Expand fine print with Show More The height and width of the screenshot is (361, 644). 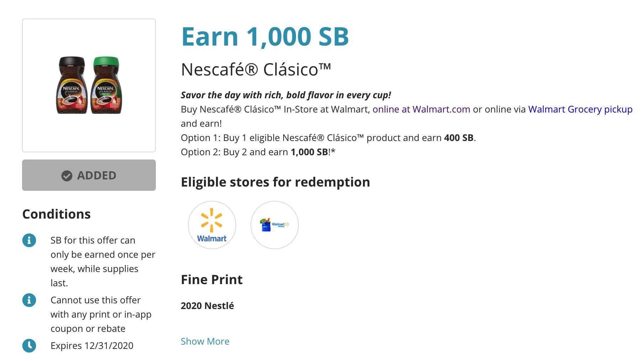(205, 341)
